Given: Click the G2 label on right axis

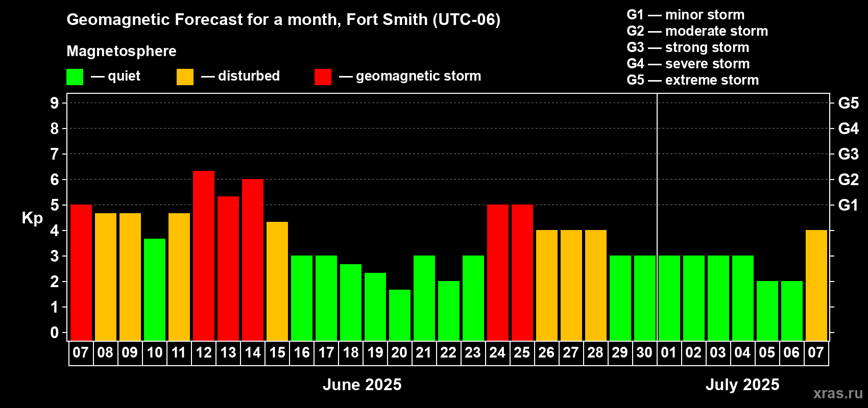Looking at the screenshot, I should pos(849,180).
